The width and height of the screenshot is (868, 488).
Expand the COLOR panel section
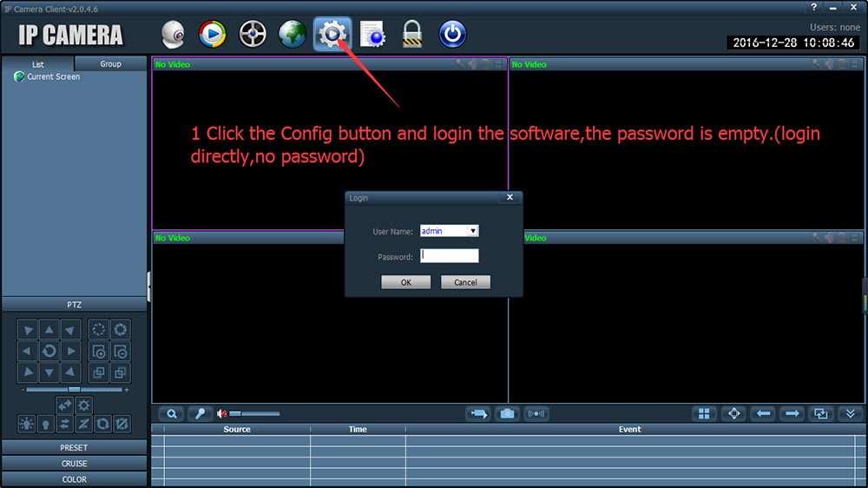click(74, 479)
